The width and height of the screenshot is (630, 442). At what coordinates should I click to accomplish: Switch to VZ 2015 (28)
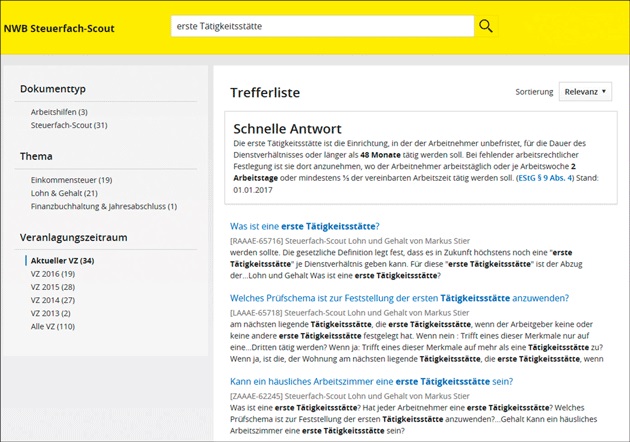point(53,286)
